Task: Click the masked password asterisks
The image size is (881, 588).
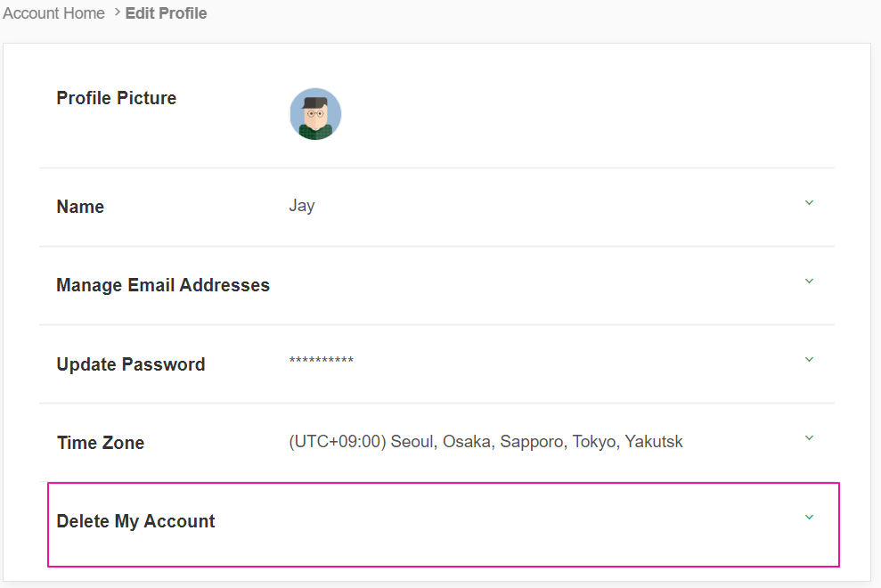Action: [322, 362]
